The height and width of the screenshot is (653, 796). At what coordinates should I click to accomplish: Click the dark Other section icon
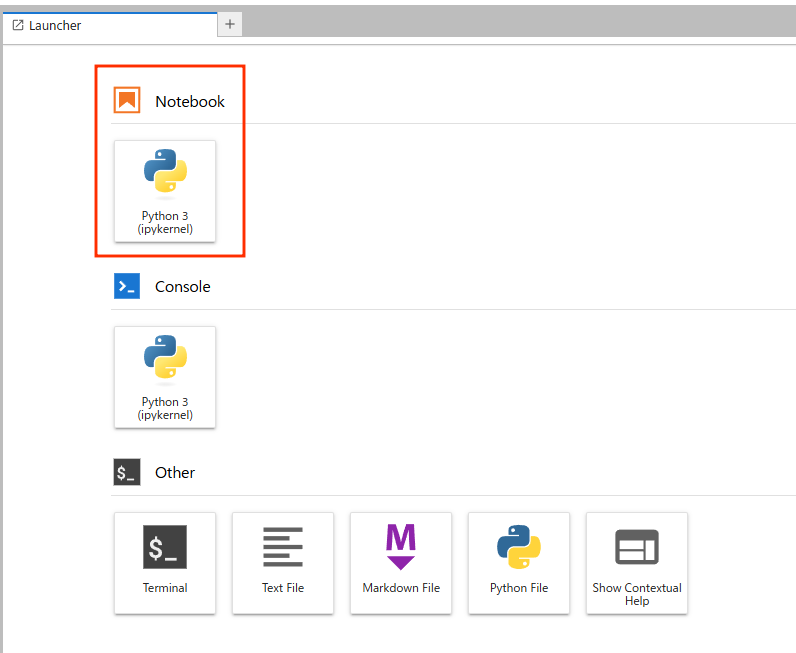tap(127, 473)
